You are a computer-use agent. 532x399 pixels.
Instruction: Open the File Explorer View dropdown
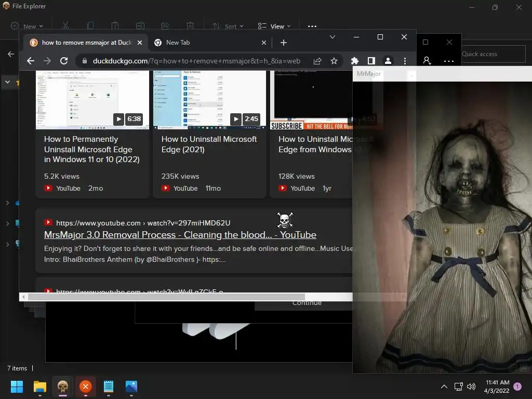pos(274,26)
